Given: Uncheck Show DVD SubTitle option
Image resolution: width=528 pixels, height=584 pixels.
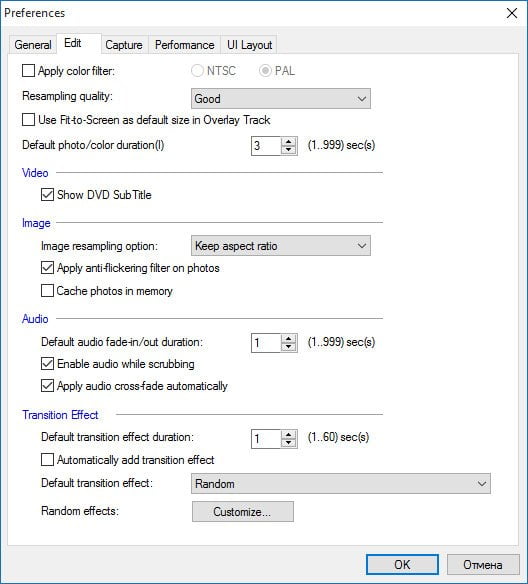Looking at the screenshot, I should coord(47,195).
